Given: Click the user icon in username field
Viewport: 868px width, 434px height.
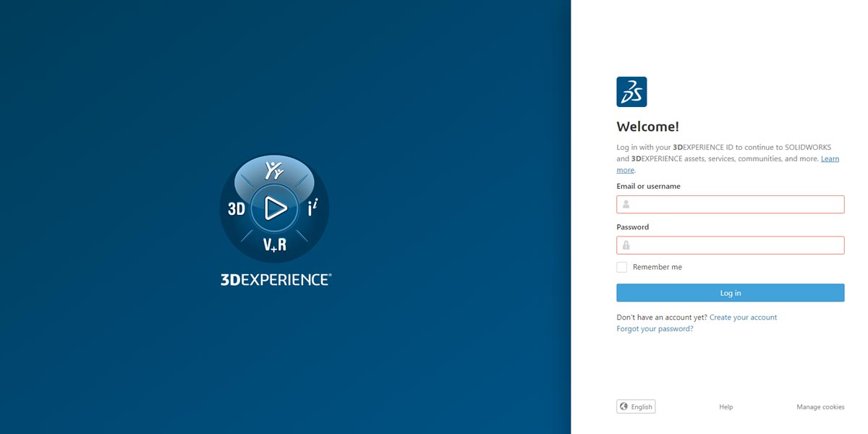Looking at the screenshot, I should point(626,205).
